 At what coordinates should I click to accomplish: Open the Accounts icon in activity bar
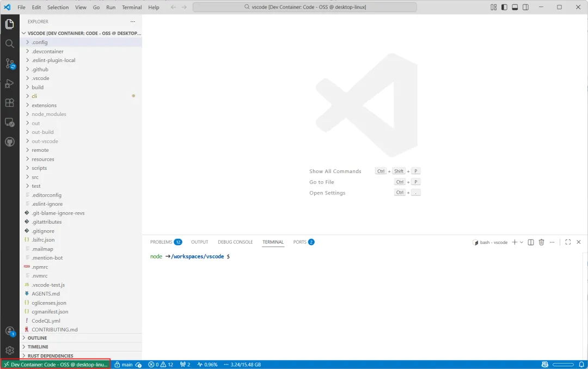coord(10,331)
